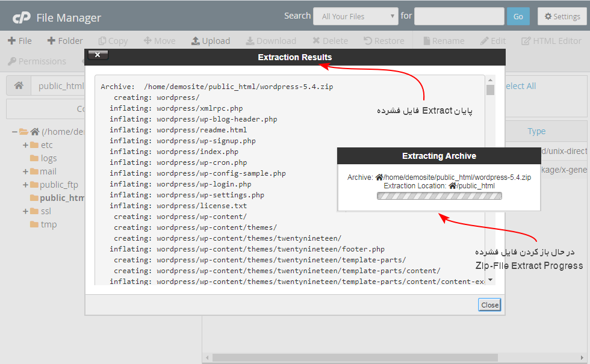Click the cPanel logo icon

point(22,17)
